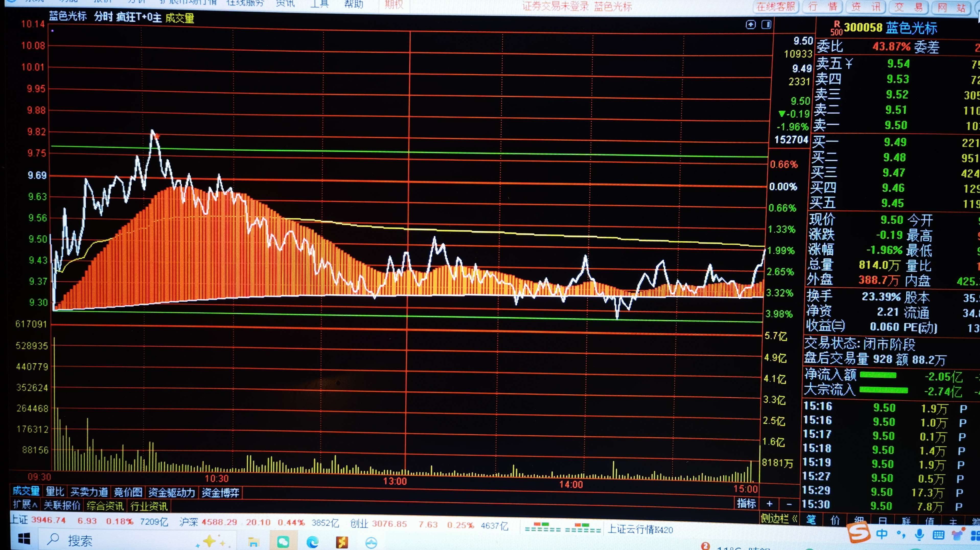Toggle the side panel layout icon

tap(766, 25)
